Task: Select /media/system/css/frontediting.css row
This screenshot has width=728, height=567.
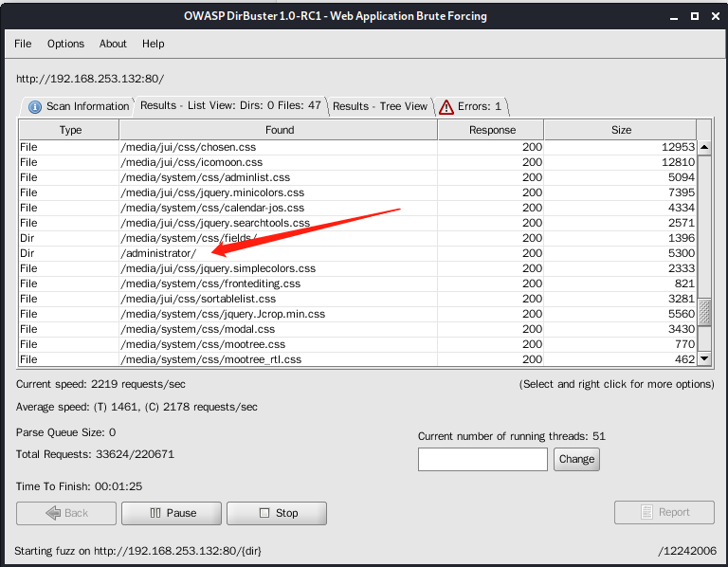Action: pos(357,283)
